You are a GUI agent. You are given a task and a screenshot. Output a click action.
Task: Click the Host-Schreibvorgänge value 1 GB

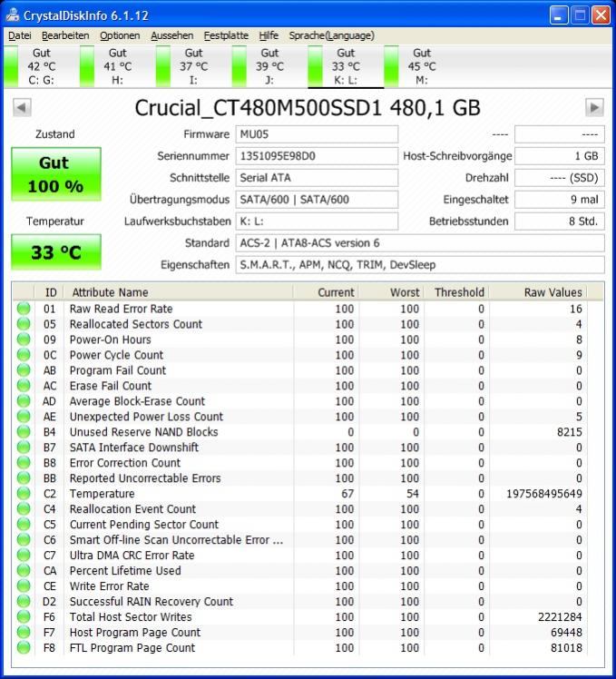coord(559,156)
